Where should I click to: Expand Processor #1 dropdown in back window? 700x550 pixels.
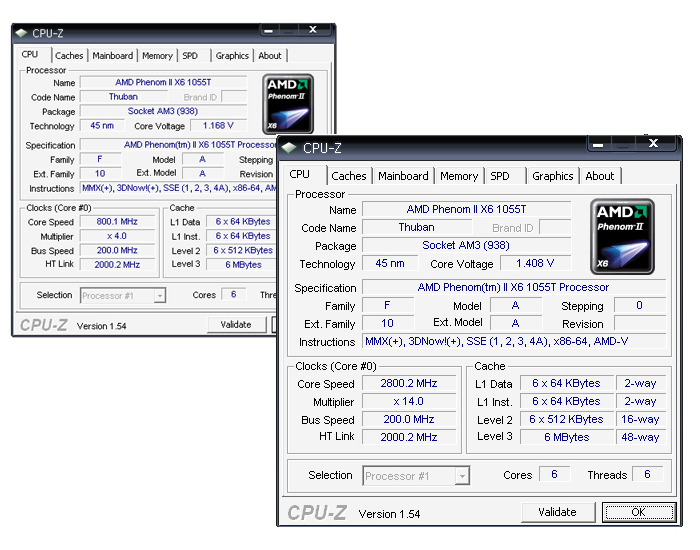point(160,296)
